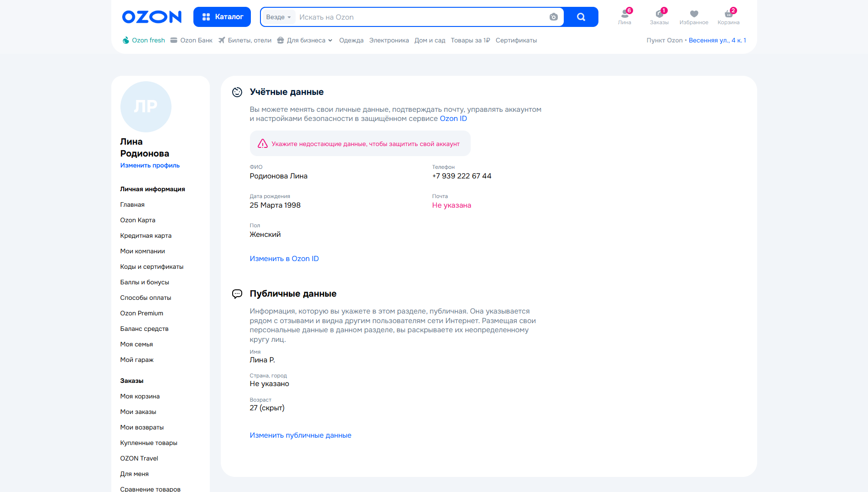Viewport: 868px width, 492px height.
Task: Expand the Для бизнеса menu
Action: point(305,40)
